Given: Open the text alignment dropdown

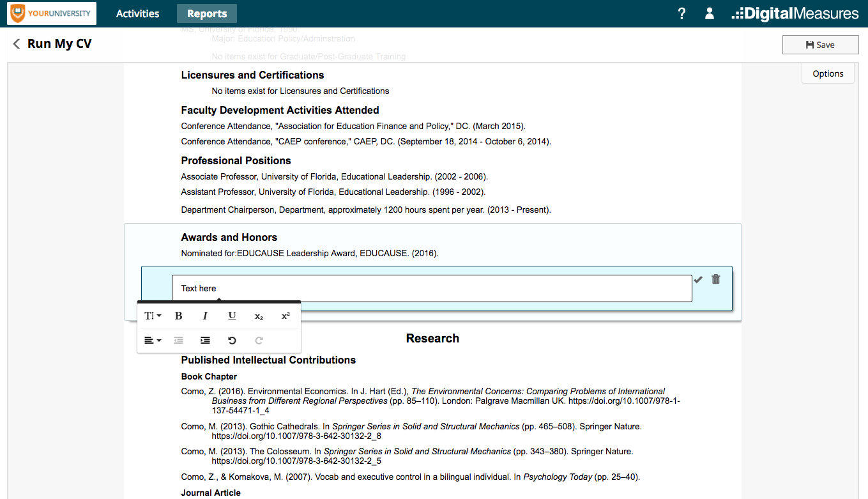Looking at the screenshot, I should point(151,340).
